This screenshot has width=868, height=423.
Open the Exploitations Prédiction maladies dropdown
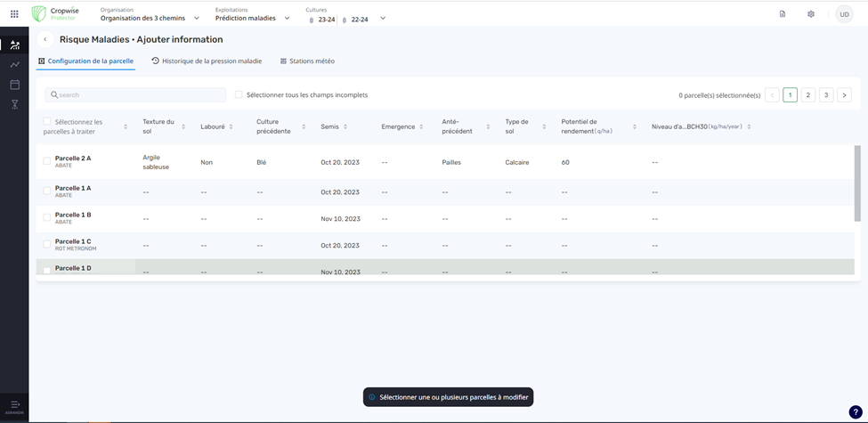click(x=287, y=18)
